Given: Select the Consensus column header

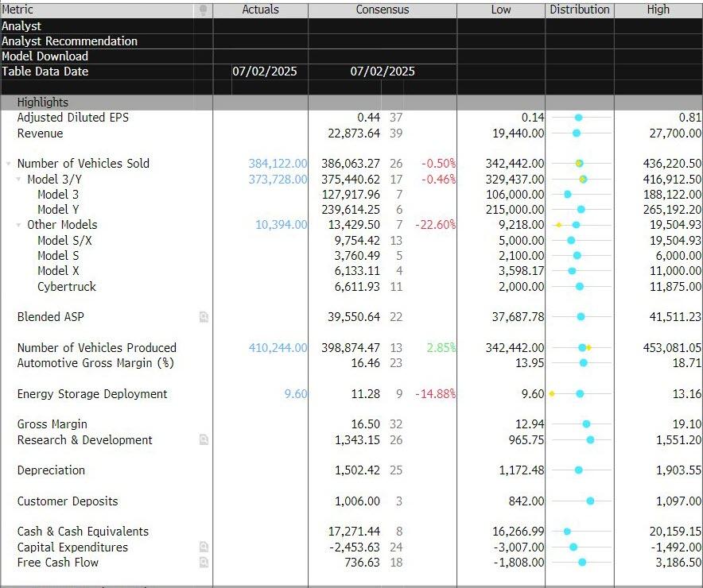Looking at the screenshot, I should (383, 10).
